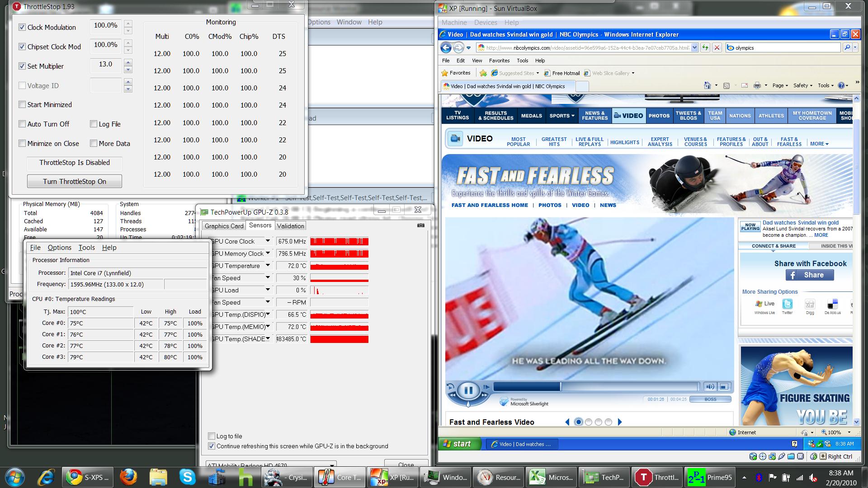Open Tools menu in Core Temp window
The height and width of the screenshot is (488, 868).
86,248
